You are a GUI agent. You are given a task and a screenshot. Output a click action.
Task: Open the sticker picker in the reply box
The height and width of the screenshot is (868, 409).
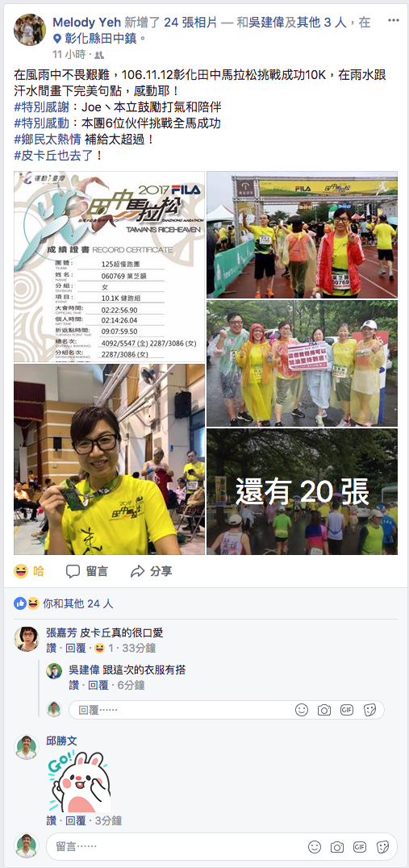pos(369,710)
